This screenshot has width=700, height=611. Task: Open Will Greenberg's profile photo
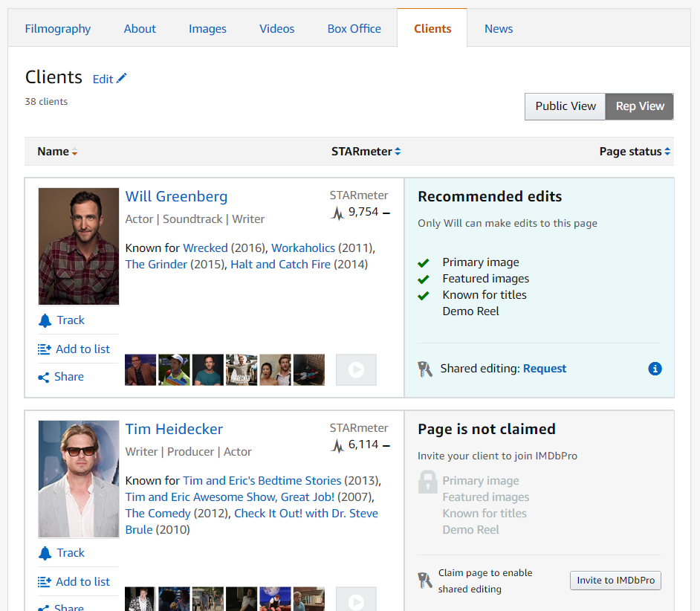pyautogui.click(x=79, y=246)
